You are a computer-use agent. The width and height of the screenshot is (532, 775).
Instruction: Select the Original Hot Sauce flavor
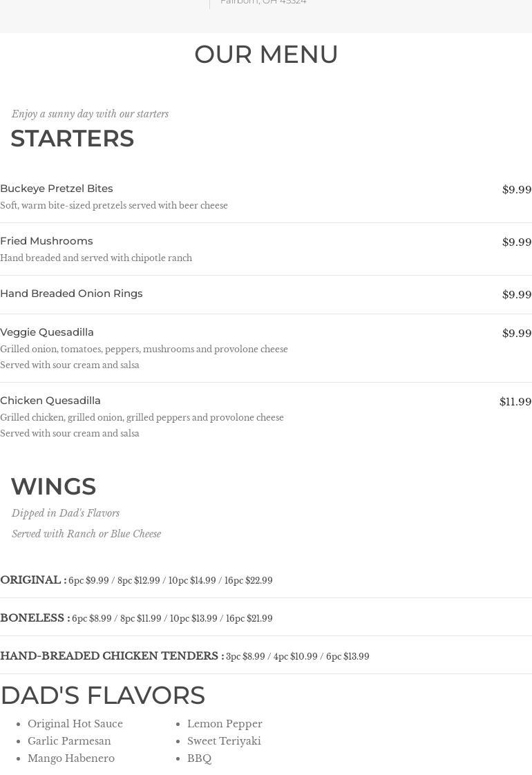click(75, 724)
